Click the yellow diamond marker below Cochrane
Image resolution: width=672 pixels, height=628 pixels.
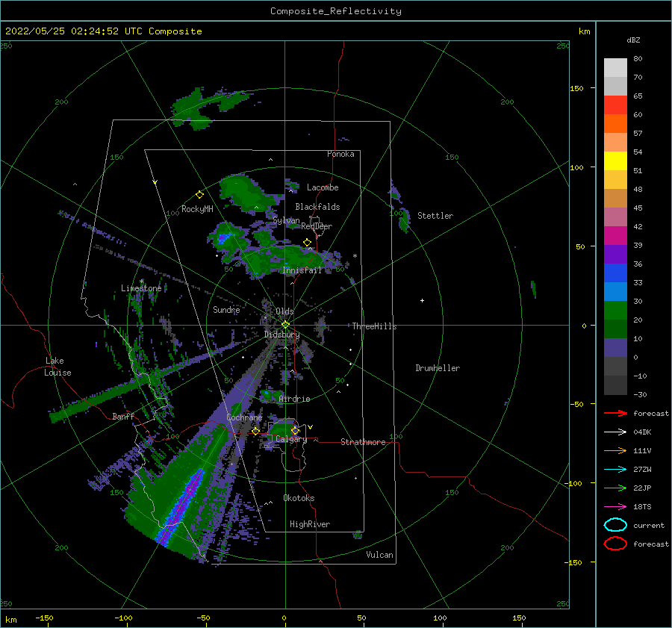[x=255, y=432]
